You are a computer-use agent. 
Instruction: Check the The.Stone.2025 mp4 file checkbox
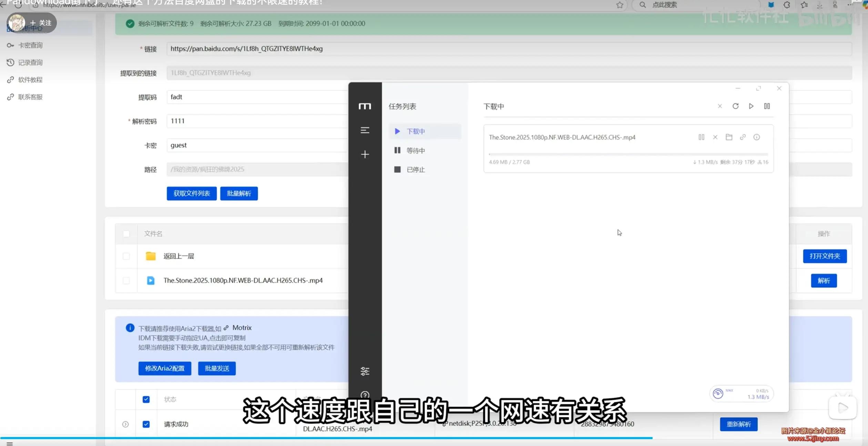pyautogui.click(x=126, y=280)
